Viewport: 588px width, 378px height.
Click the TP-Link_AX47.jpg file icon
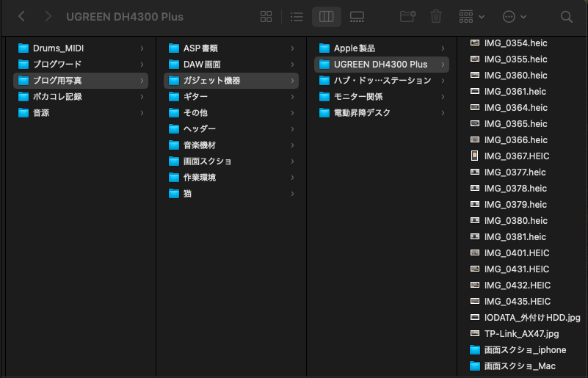click(474, 334)
